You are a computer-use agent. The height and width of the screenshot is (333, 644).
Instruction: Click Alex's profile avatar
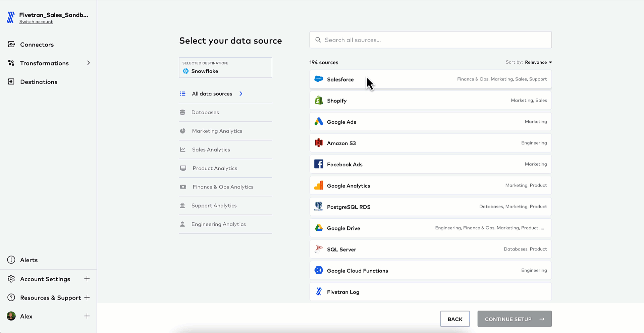(x=11, y=316)
